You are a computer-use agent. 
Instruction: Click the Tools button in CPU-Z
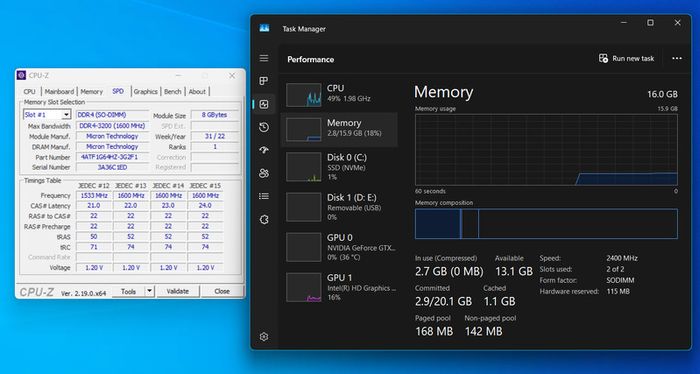point(129,291)
